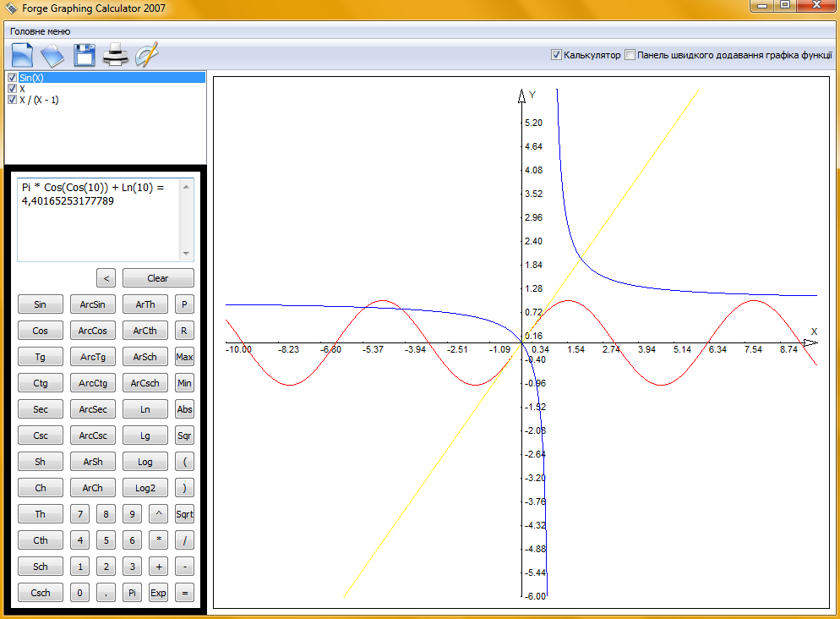Screen dimensions: 840x619
Task: Insert the ArSh function
Action: click(93, 462)
